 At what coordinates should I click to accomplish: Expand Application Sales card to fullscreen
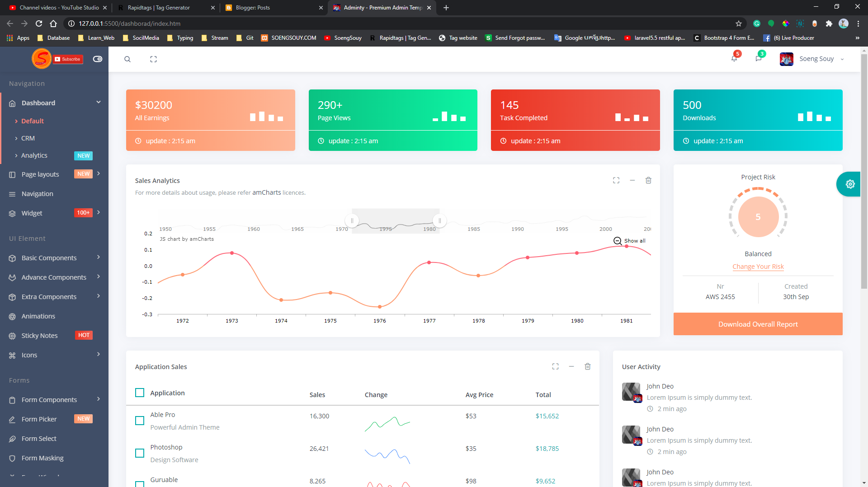click(x=555, y=366)
